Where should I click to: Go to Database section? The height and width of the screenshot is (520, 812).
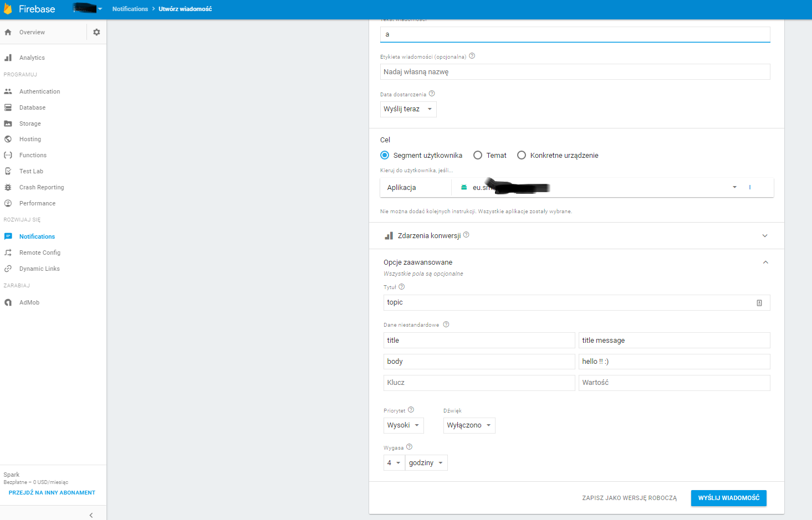pos(33,107)
